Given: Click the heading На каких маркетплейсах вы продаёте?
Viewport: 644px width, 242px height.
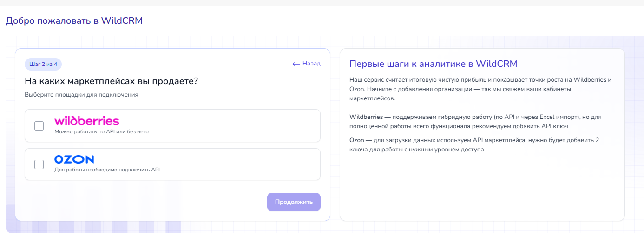Looking at the screenshot, I should (112, 81).
